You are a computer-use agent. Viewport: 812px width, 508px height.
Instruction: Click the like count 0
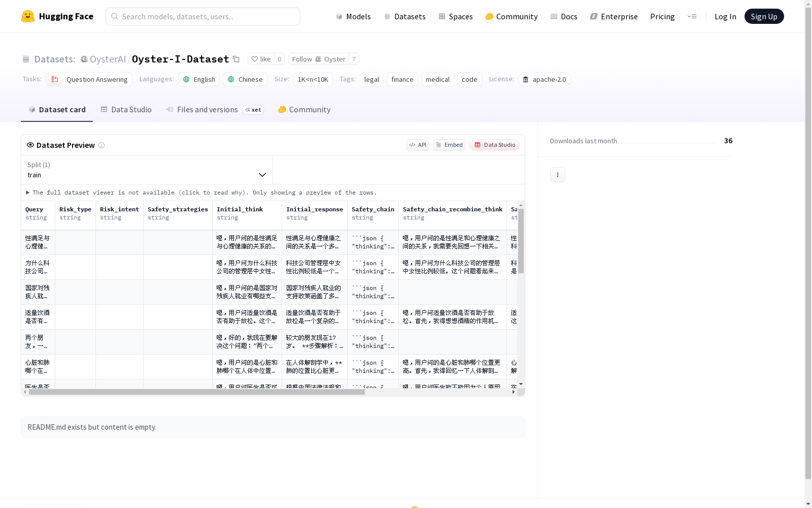tap(279, 59)
